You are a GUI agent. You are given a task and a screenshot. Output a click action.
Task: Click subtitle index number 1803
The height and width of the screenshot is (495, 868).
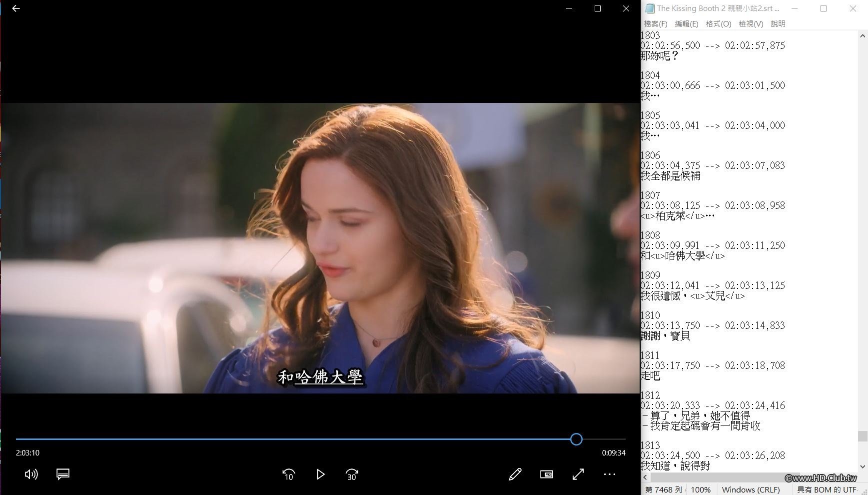click(650, 35)
